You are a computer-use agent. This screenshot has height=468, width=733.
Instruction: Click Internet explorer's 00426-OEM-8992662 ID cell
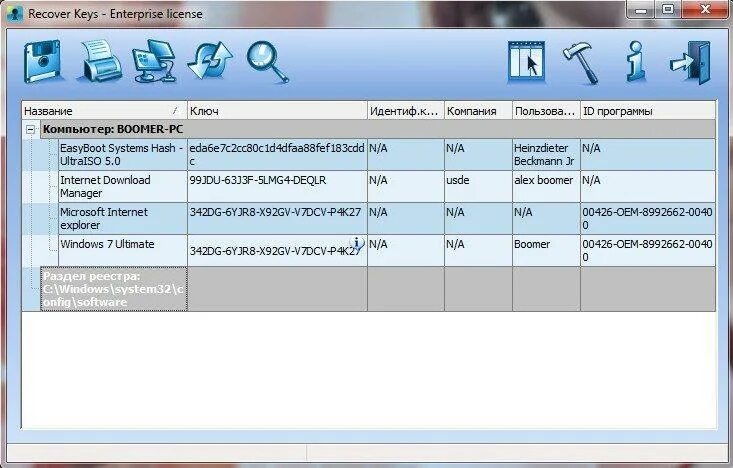tap(648, 218)
